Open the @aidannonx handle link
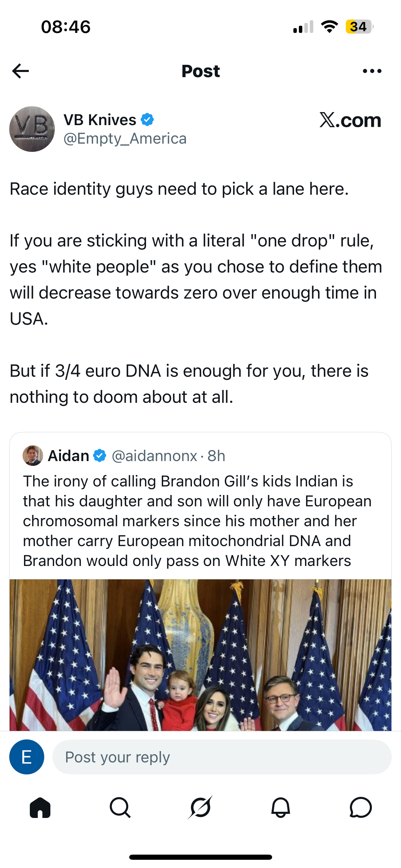Screen dimensions: 401x868 point(155,456)
